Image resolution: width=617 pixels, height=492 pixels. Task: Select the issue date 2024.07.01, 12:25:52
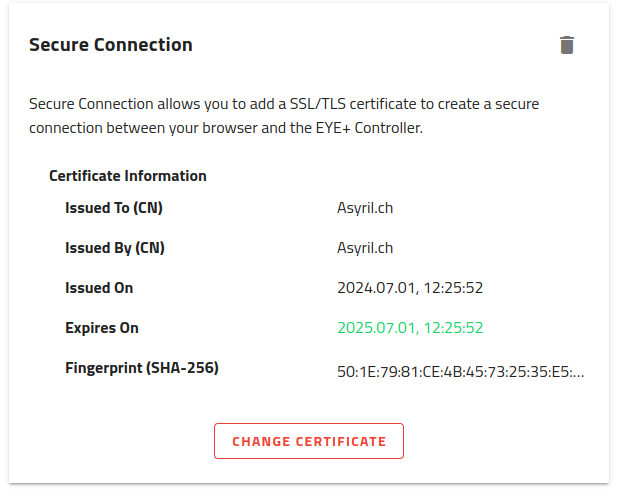point(410,288)
